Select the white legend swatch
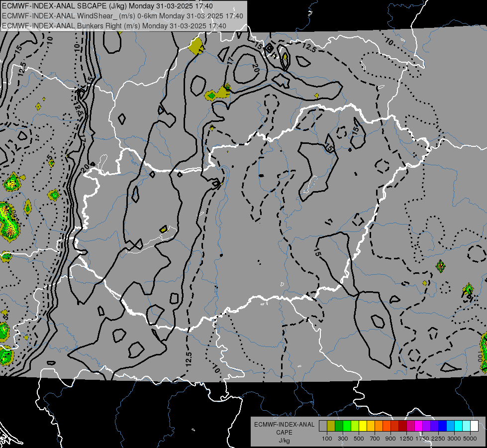 click(474, 426)
